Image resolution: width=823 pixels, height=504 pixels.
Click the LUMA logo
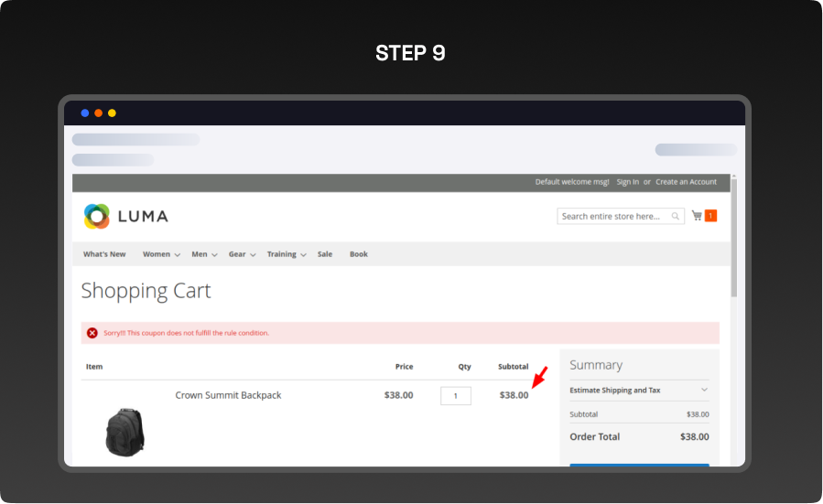pyautogui.click(x=125, y=217)
